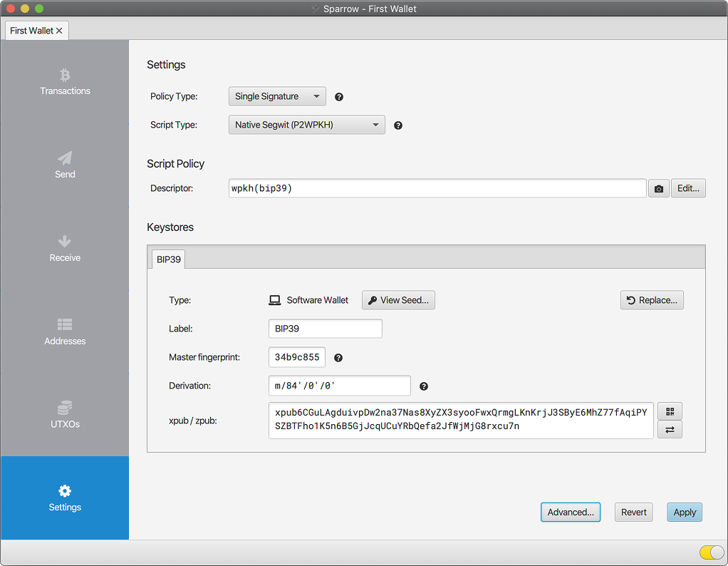Click the Master fingerprint field
This screenshot has width=728, height=566.
[297, 357]
